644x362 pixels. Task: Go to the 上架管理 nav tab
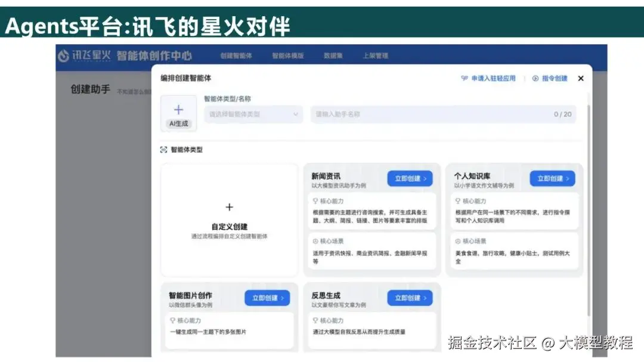(x=376, y=55)
